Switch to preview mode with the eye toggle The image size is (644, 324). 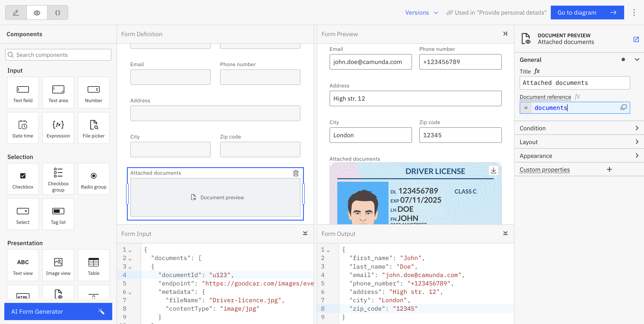click(x=36, y=12)
